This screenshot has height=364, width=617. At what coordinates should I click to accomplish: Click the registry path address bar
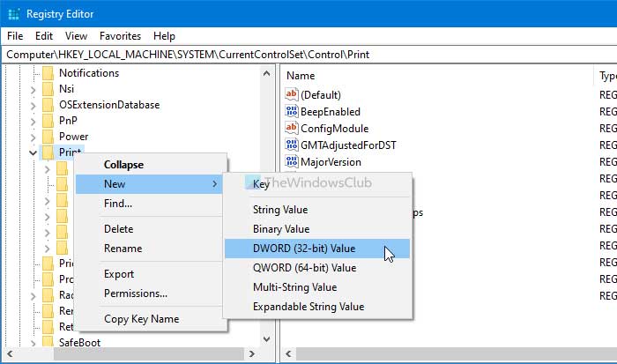pyautogui.click(x=309, y=55)
